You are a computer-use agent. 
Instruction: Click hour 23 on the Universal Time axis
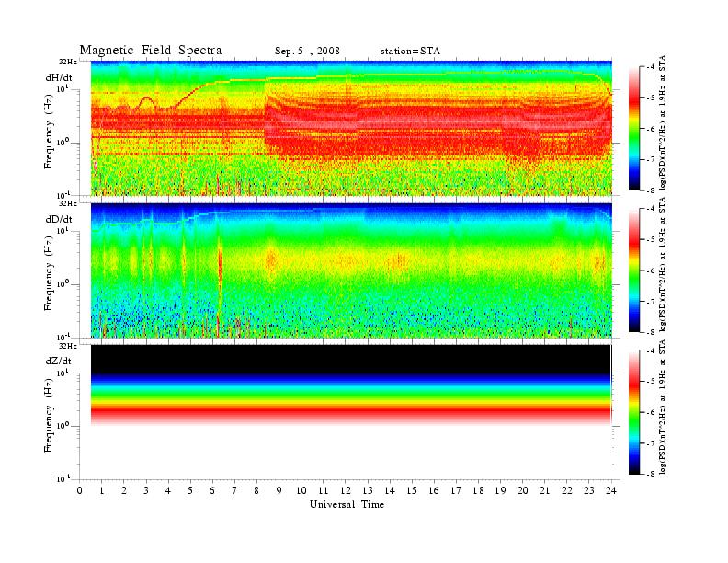click(x=589, y=490)
